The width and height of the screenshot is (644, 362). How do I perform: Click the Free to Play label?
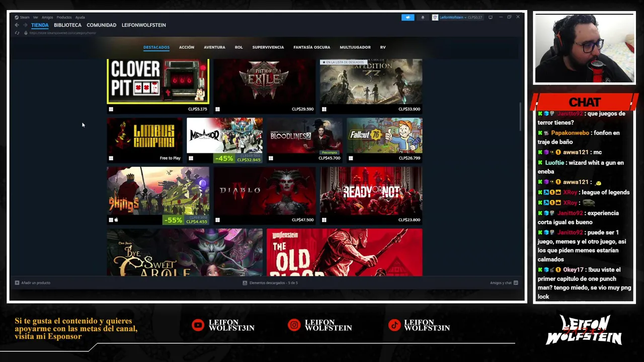pyautogui.click(x=170, y=158)
